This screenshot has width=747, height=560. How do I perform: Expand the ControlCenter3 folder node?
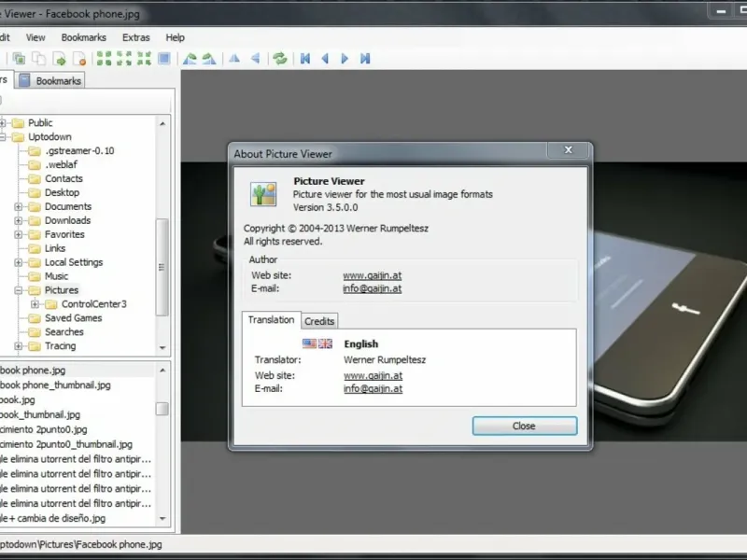pos(35,304)
